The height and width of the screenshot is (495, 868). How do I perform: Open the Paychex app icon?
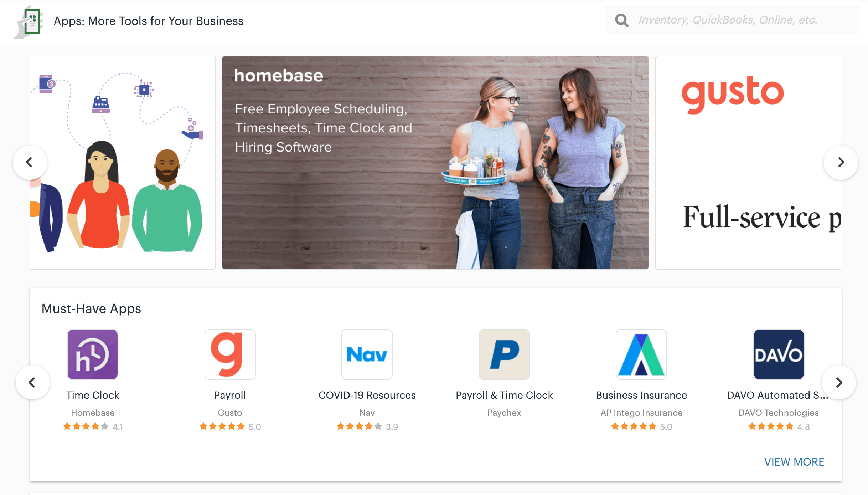504,354
